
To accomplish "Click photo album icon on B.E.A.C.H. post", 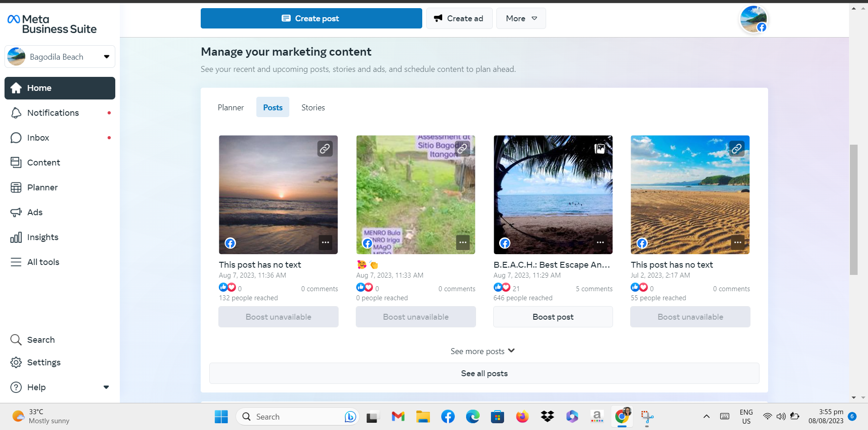I will tap(600, 149).
